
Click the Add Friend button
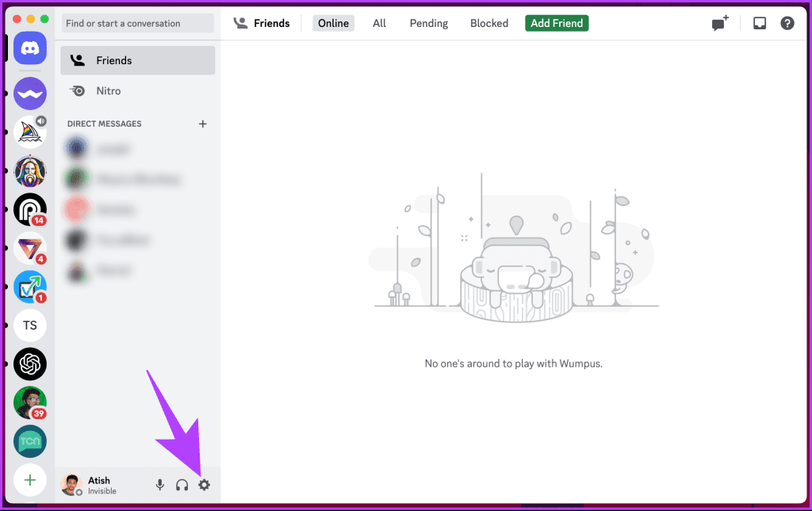click(x=556, y=23)
